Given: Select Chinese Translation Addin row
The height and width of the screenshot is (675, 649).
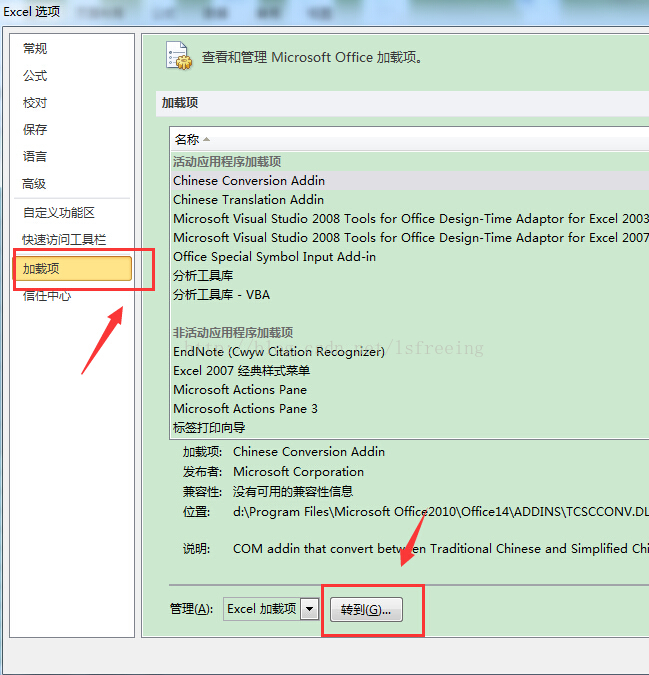Looking at the screenshot, I should pyautogui.click(x=410, y=200).
